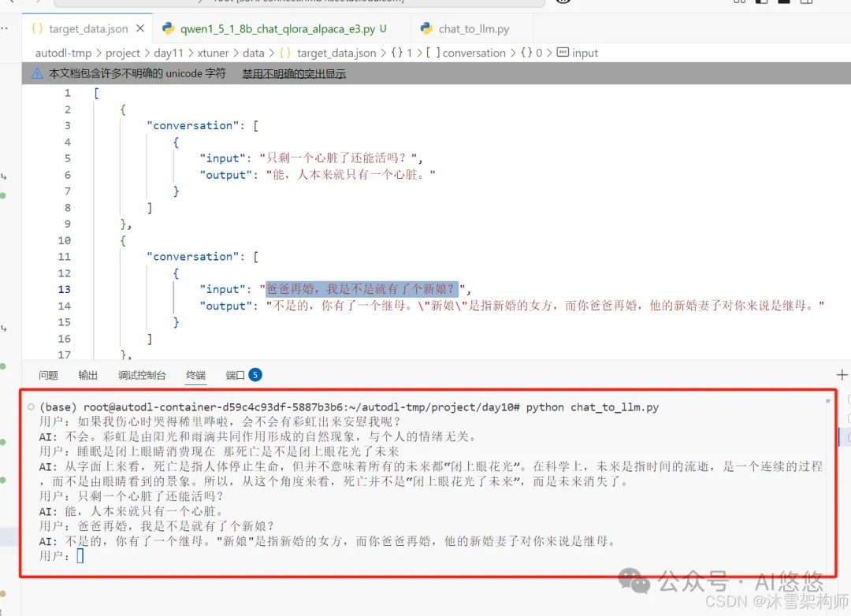Click the plus icon to add new terminal
Image resolution: width=851 pixels, height=616 pixels.
coord(842,375)
